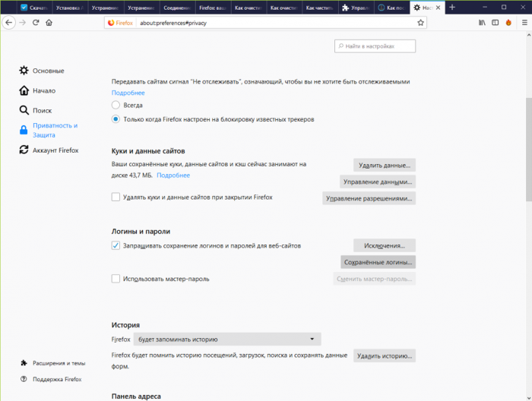Switch to the "Управл..." puzzle-piece tab
The image size is (532, 401).
click(358, 8)
